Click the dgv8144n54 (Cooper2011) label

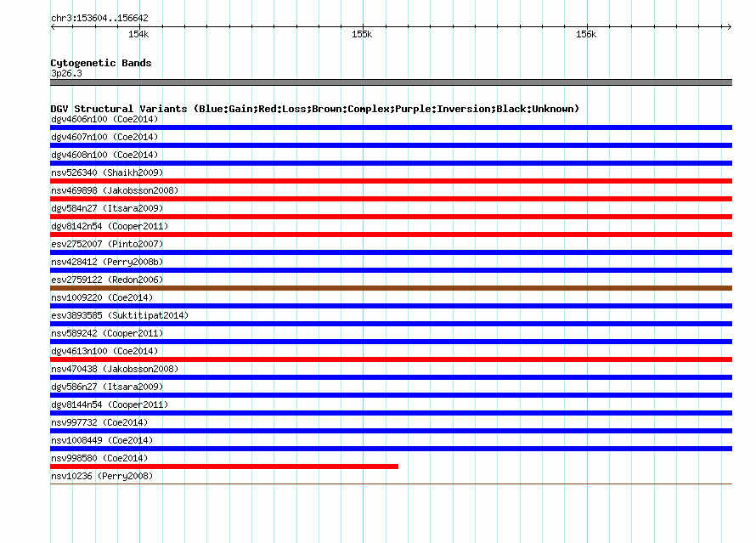point(110,404)
